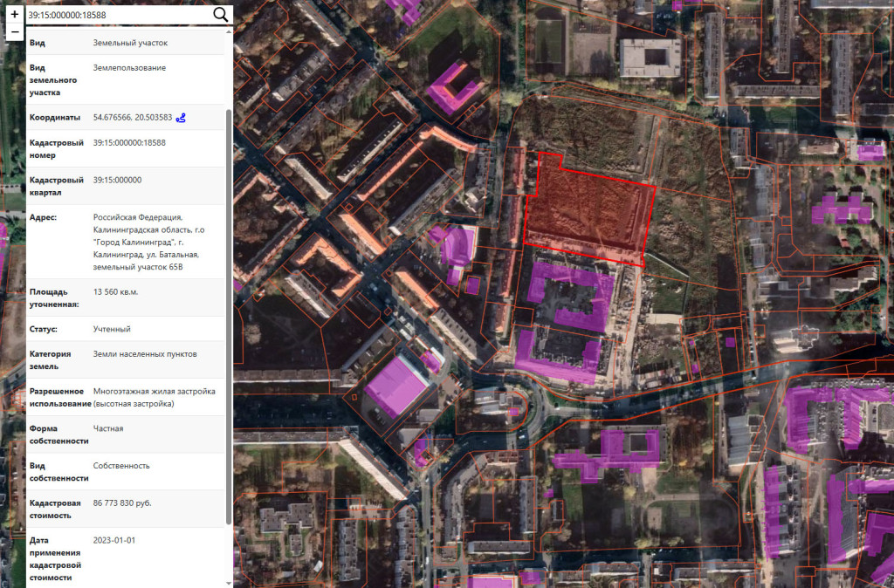This screenshot has height=588, width=894.
Task: Click the info panel scroll-down arrow
Action: click(230, 582)
